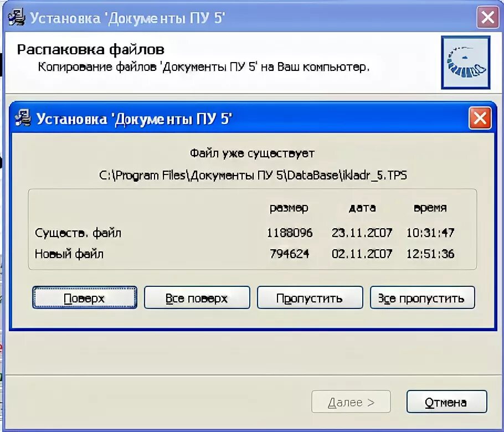Click the file path ending in ikladr_5.TPS
The height and width of the screenshot is (432, 504).
click(x=253, y=176)
